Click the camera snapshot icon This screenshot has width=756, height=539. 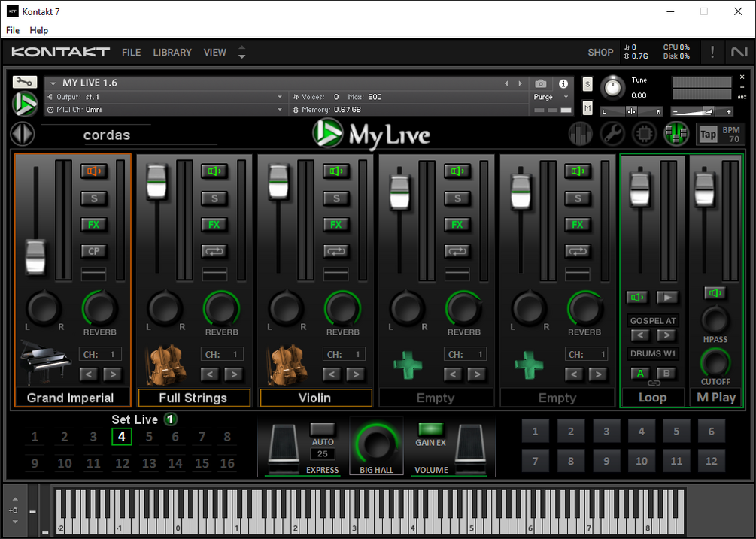540,83
